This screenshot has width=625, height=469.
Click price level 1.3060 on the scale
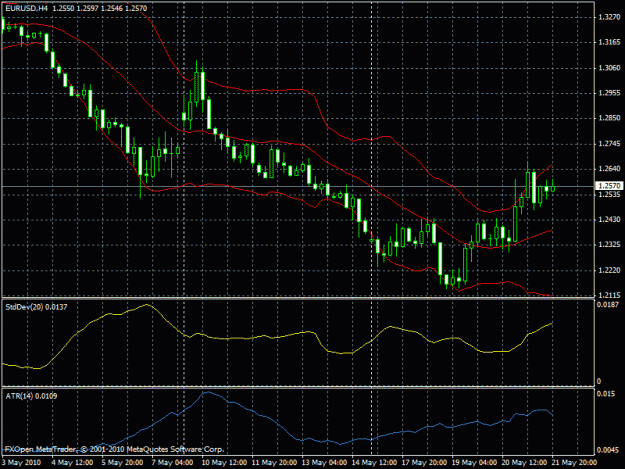tap(609, 68)
